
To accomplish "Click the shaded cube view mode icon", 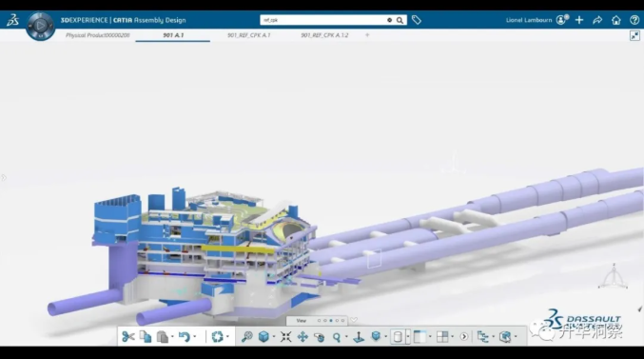I will pyautogui.click(x=376, y=337).
